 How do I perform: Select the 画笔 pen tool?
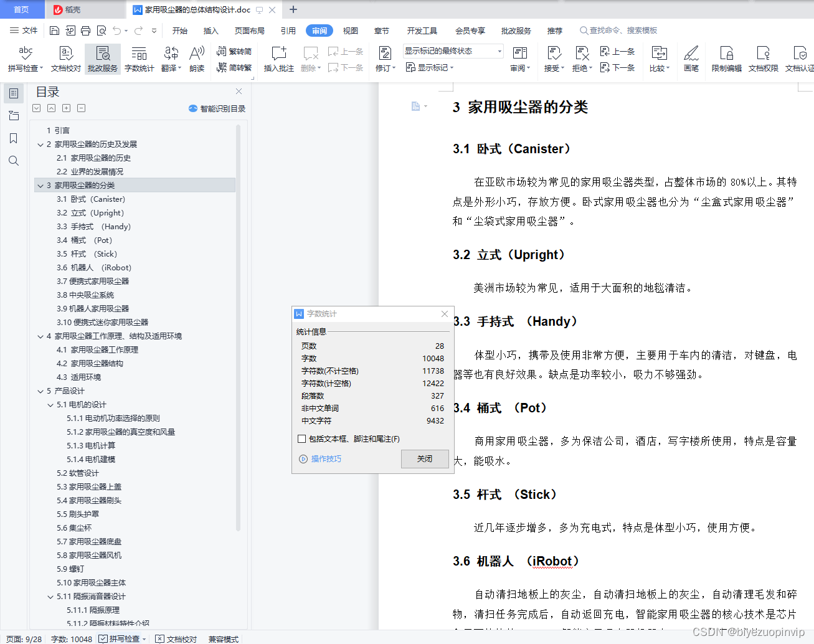(x=691, y=59)
